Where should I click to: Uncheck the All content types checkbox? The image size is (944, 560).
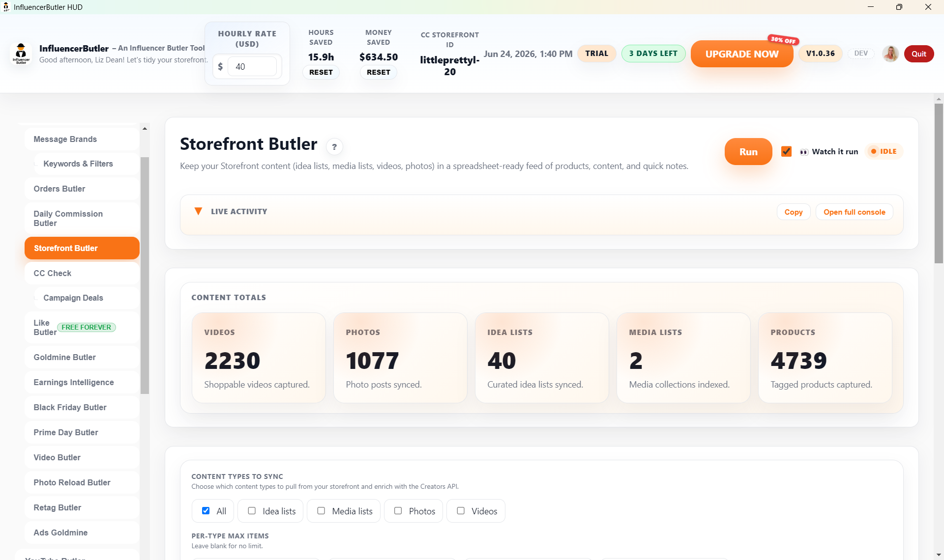tap(206, 511)
